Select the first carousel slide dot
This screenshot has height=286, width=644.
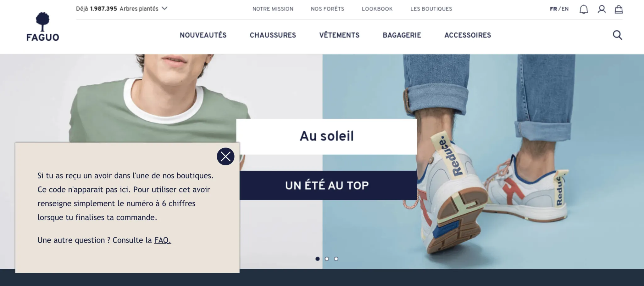pos(318,259)
